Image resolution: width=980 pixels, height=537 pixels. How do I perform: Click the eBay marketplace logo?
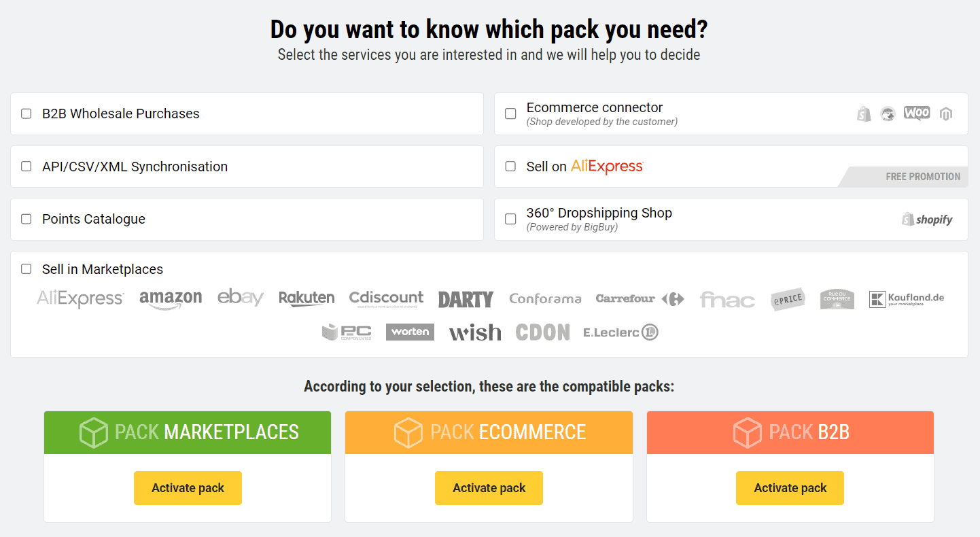click(241, 298)
